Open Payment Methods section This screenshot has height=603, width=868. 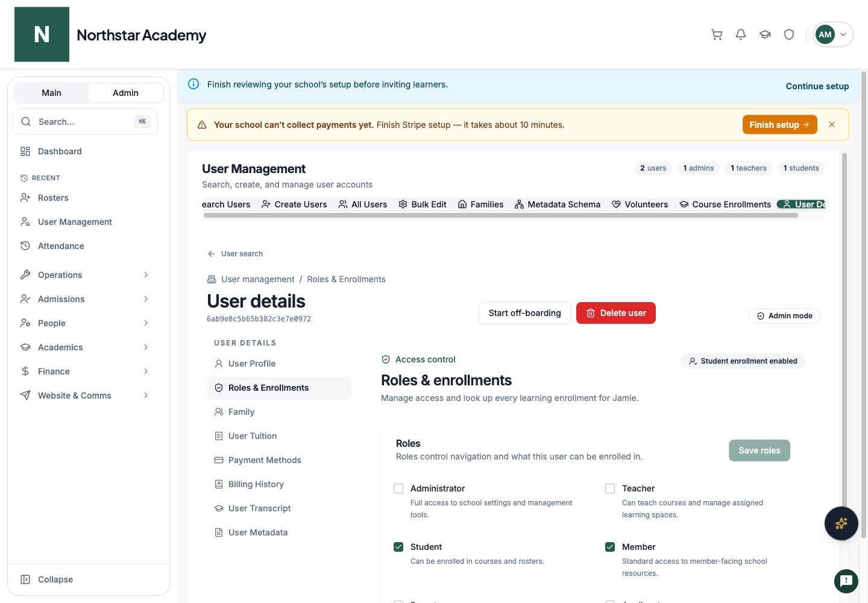(x=279, y=460)
